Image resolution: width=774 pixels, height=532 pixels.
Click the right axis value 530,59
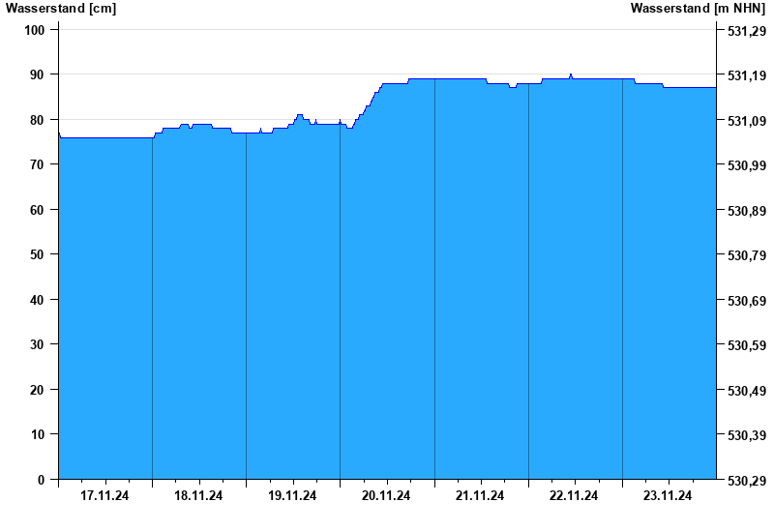coord(747,345)
